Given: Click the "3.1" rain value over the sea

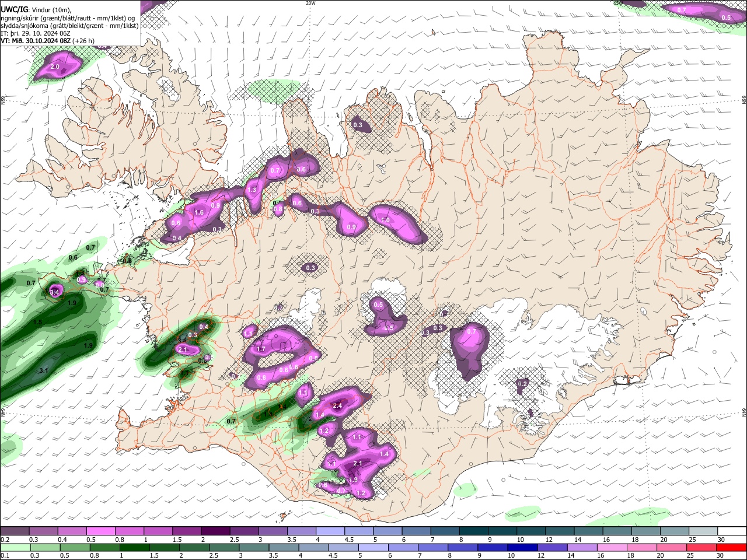Looking at the screenshot, I should coord(43,370).
